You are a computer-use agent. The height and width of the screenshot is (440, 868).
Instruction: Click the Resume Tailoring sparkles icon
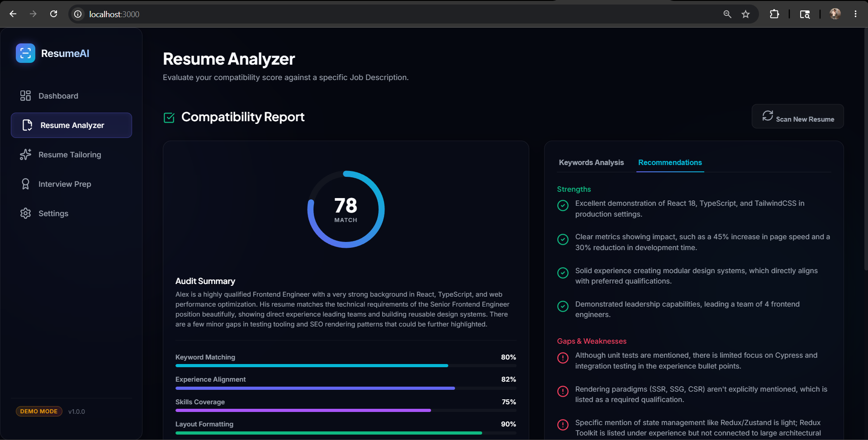point(25,155)
